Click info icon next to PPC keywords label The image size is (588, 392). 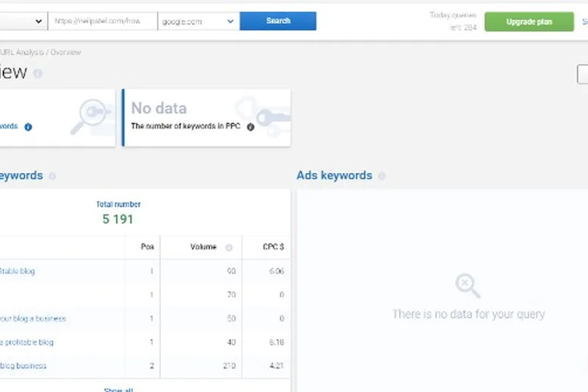coord(250,126)
